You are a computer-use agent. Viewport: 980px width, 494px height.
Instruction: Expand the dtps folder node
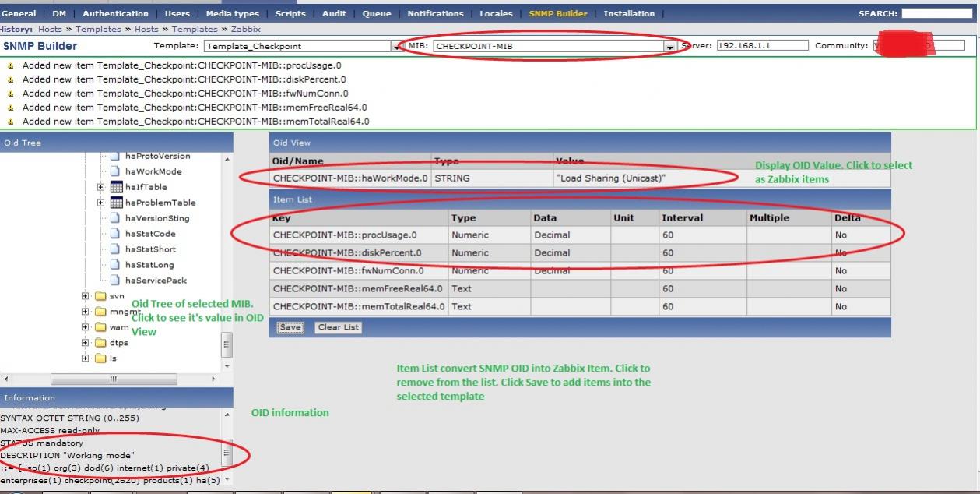tap(86, 343)
